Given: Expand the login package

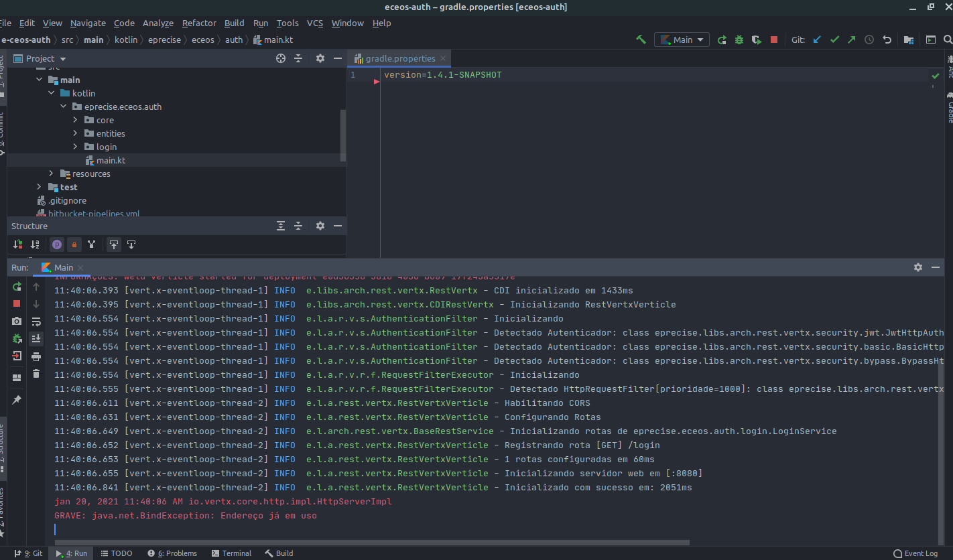Looking at the screenshot, I should pyautogui.click(x=76, y=147).
